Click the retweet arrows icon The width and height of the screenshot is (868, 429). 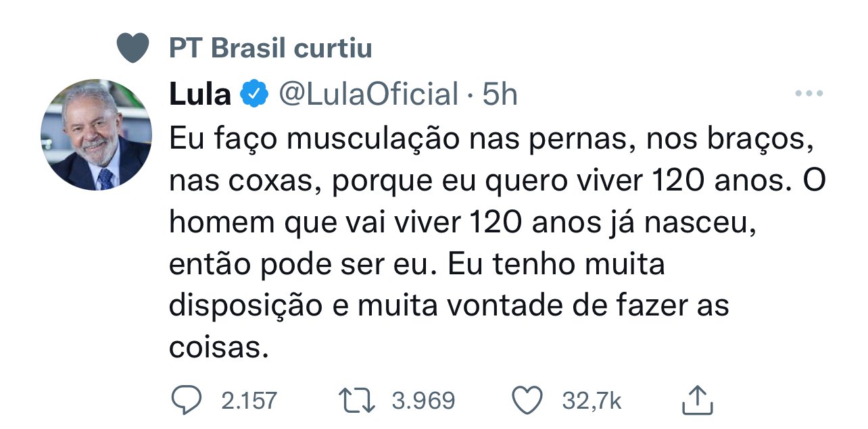click(358, 401)
